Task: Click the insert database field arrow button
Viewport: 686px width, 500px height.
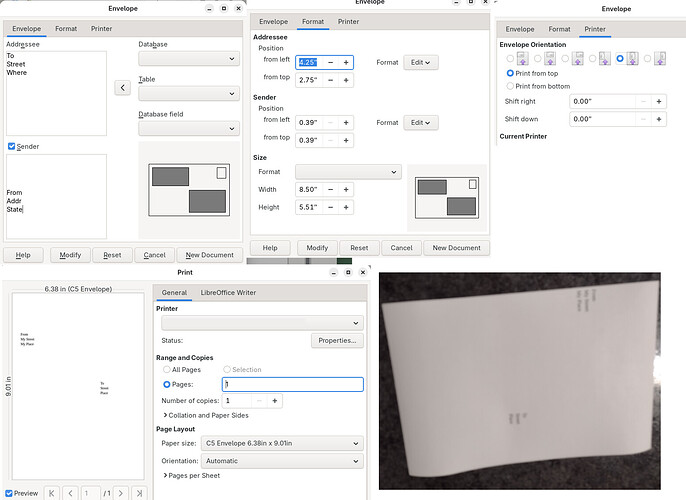Action: [123, 88]
